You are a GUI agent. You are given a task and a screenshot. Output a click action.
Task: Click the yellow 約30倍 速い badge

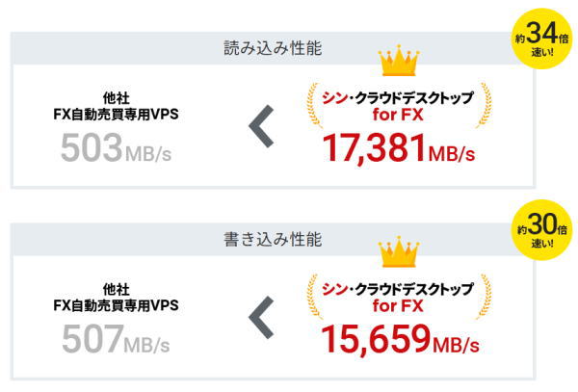click(x=541, y=230)
